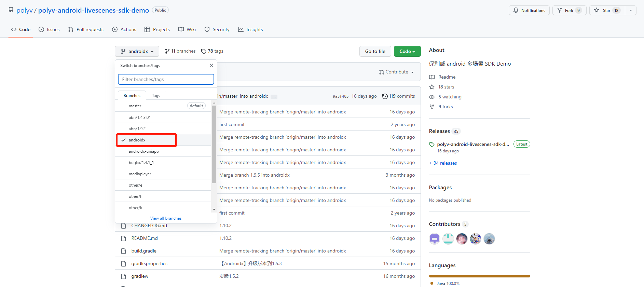Select Branches tab in popup

(132, 96)
